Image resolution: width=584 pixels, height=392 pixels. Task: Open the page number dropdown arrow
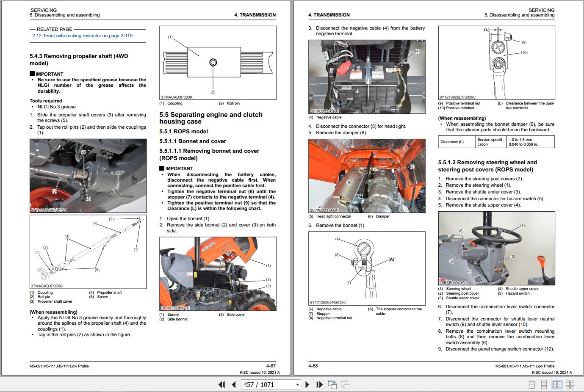coord(297,384)
